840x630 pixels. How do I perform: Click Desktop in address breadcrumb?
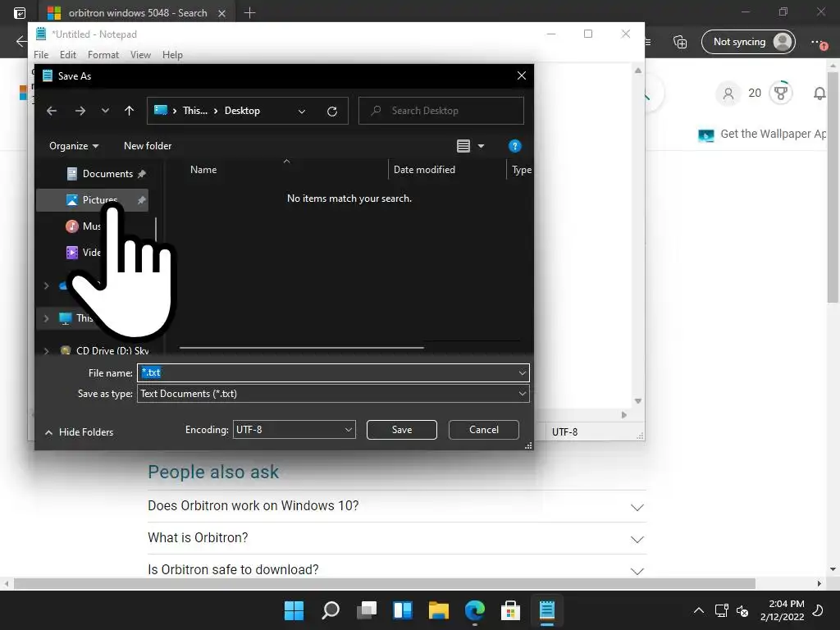242,111
